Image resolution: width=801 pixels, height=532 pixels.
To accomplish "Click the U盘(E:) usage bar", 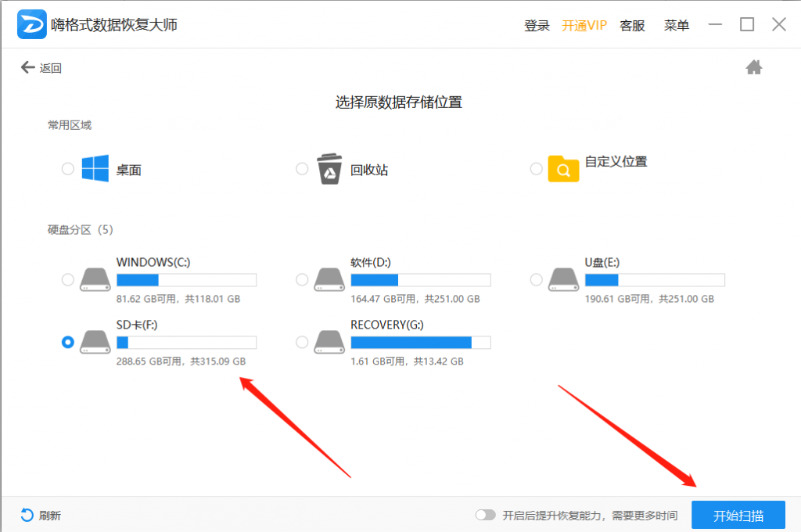I will point(655,280).
